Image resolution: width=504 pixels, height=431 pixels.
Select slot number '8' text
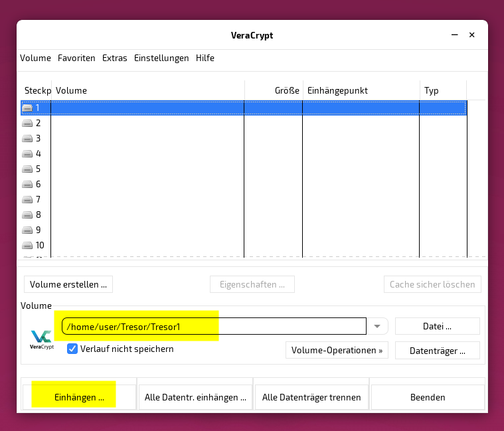39,215
